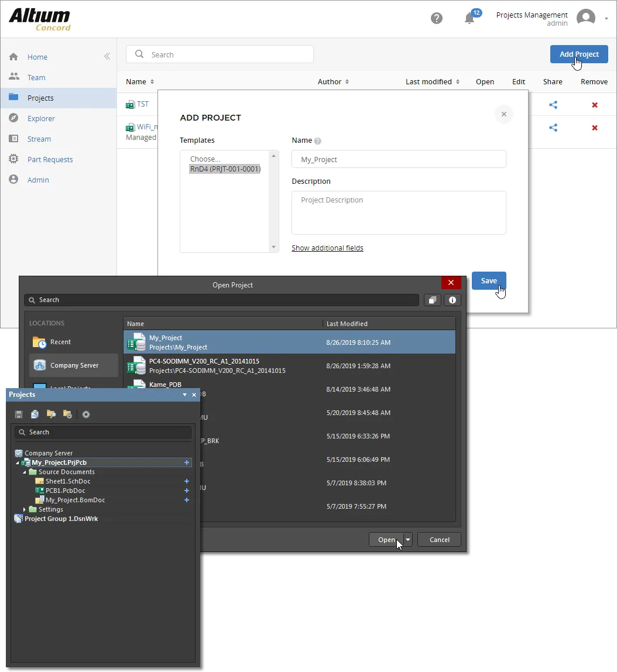
Task: Select My_Project row in Open Project list
Action: coord(289,342)
